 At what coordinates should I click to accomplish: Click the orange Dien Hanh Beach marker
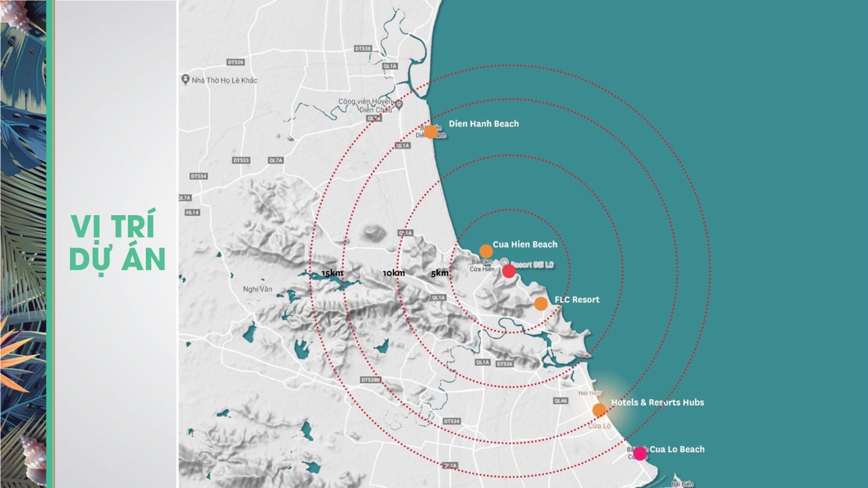[431, 131]
